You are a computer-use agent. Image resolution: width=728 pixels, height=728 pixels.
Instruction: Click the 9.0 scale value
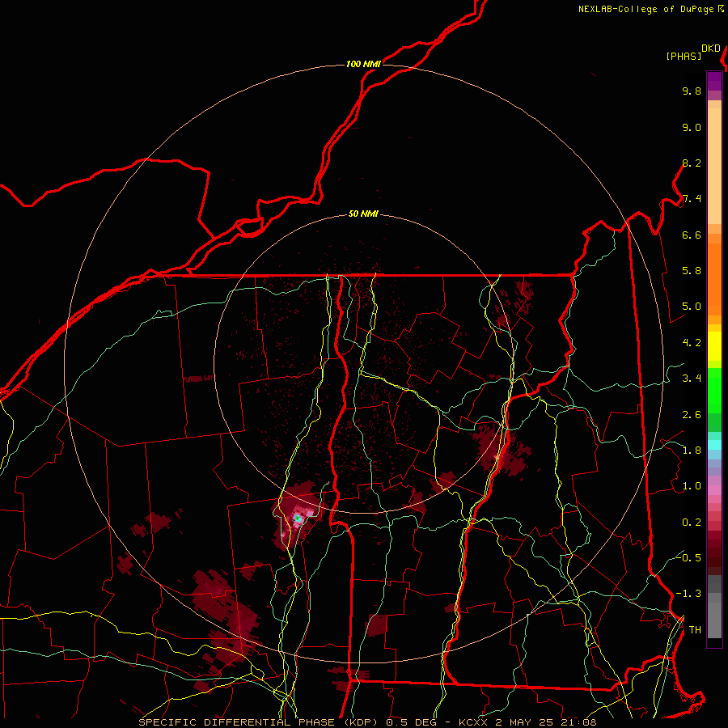click(x=692, y=128)
